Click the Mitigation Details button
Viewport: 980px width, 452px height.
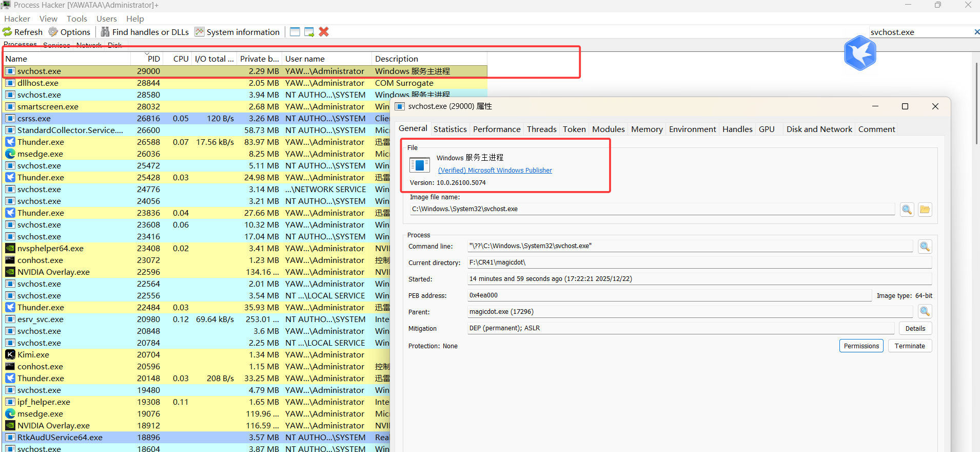[915, 328]
